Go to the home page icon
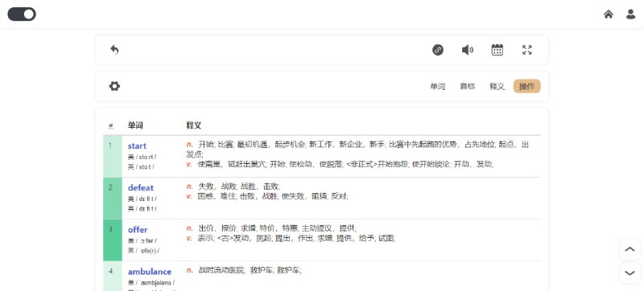Image resolution: width=644 pixels, height=291 pixels. pyautogui.click(x=609, y=14)
